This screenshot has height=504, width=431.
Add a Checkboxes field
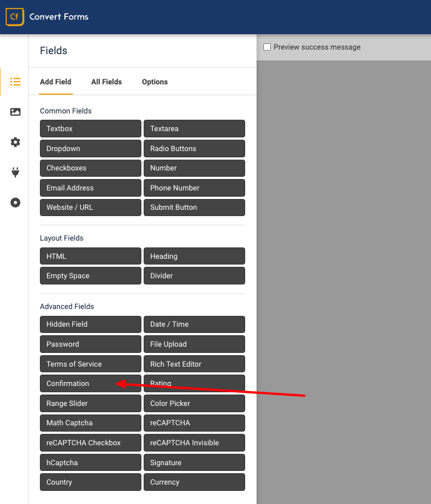point(91,168)
